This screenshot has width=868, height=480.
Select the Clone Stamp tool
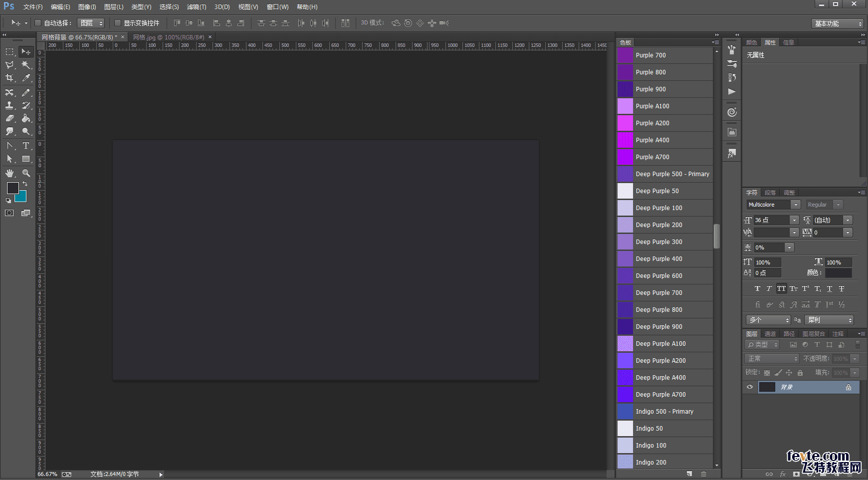click(x=9, y=105)
